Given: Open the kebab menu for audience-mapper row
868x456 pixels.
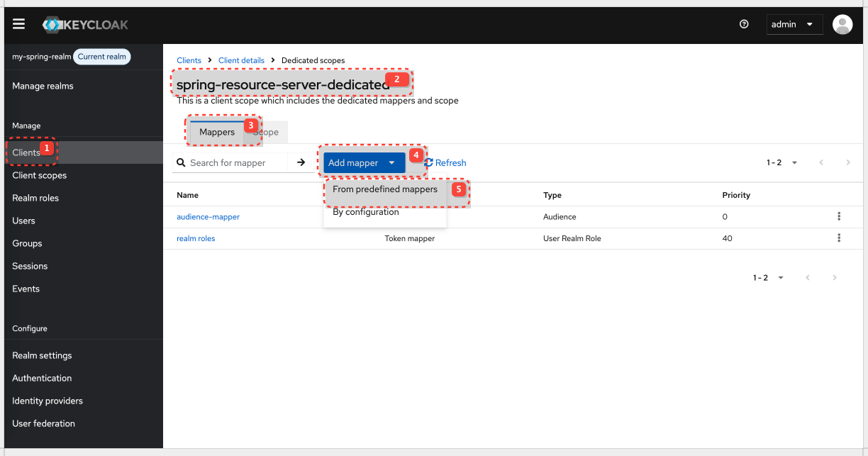Looking at the screenshot, I should pos(839,216).
